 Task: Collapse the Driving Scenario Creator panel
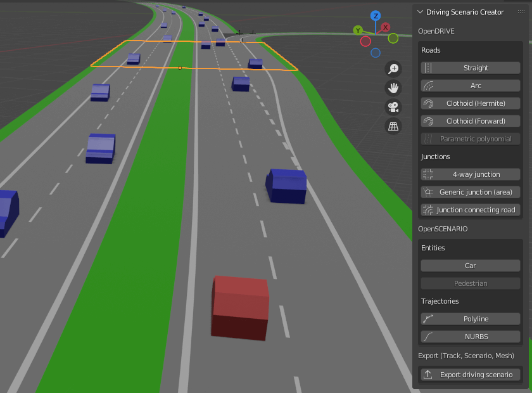[x=419, y=11]
